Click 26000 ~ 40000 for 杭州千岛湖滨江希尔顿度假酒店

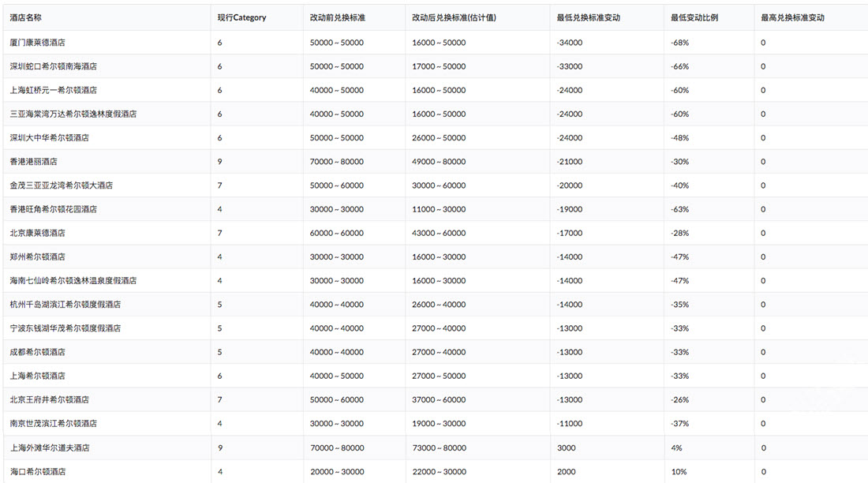pos(439,304)
